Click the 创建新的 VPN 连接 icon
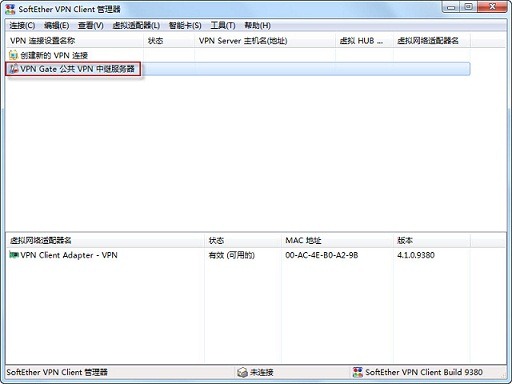The width and height of the screenshot is (512, 384). 13,55
